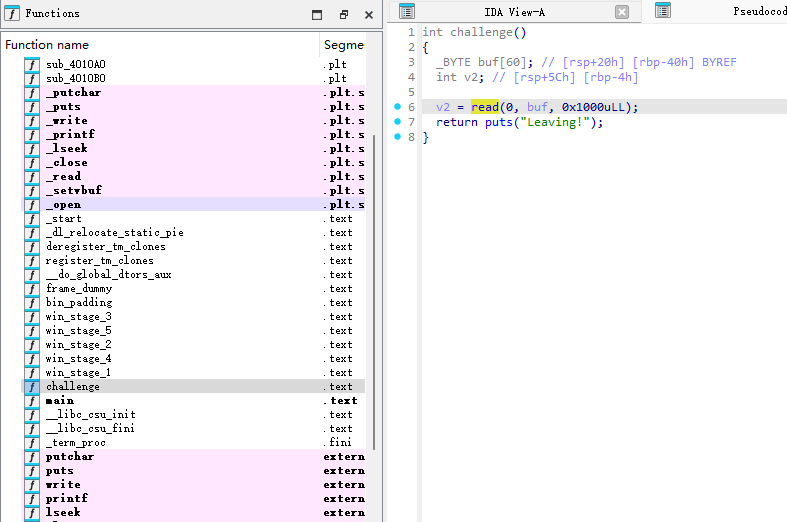The image size is (787, 522).
Task: Sort by Segment column header
Action: coord(343,45)
